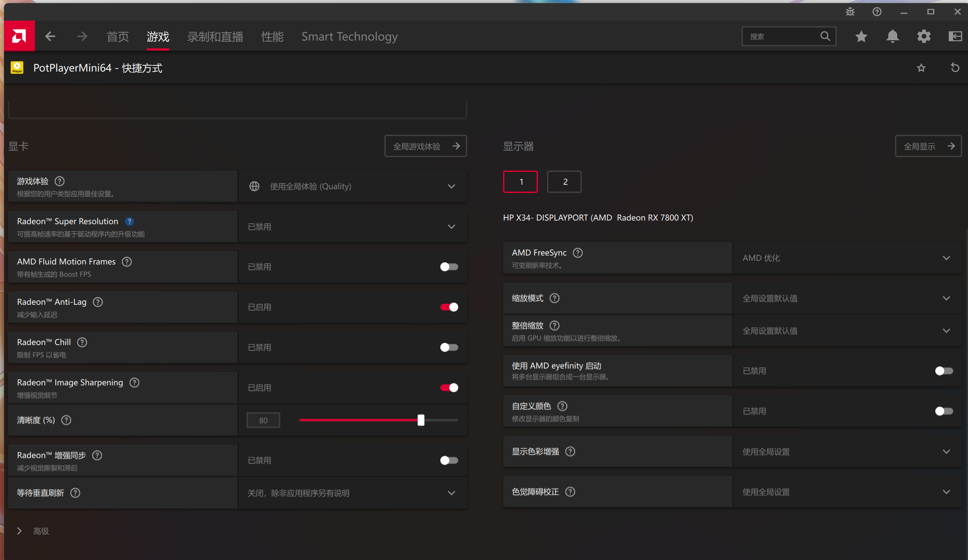Select display 1 button
The image size is (968, 560).
click(x=521, y=182)
